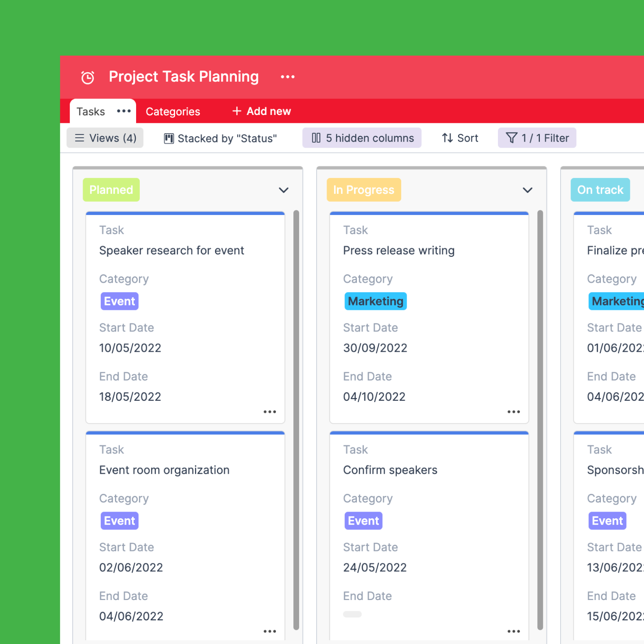The image size is (644, 644).
Task: Open options menu on Press release writing card
Action: click(x=514, y=411)
